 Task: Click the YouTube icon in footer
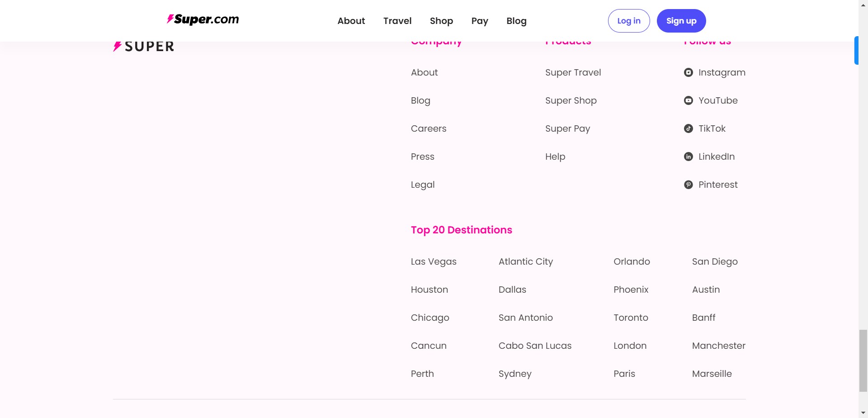[688, 100]
